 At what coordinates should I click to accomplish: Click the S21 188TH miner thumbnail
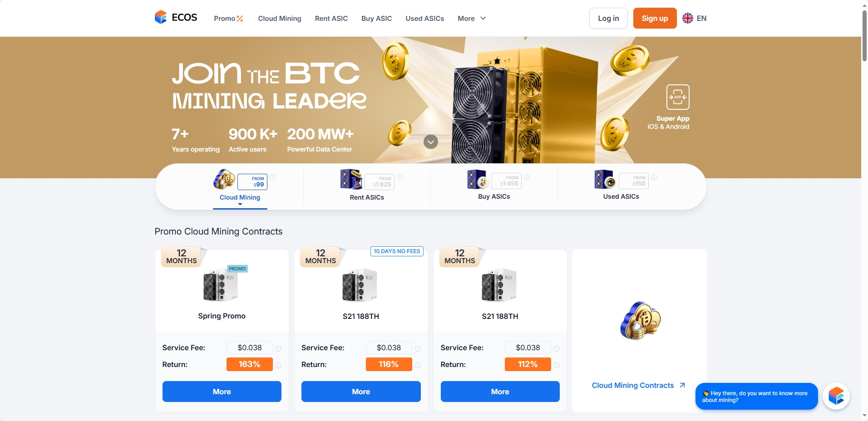(x=360, y=285)
